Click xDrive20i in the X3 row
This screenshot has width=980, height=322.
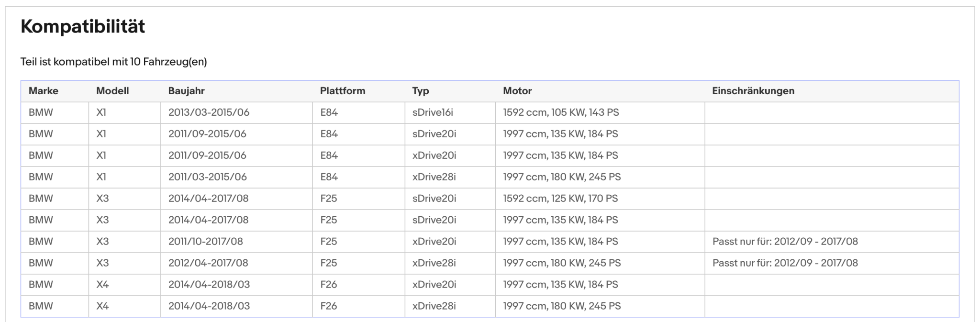(434, 242)
